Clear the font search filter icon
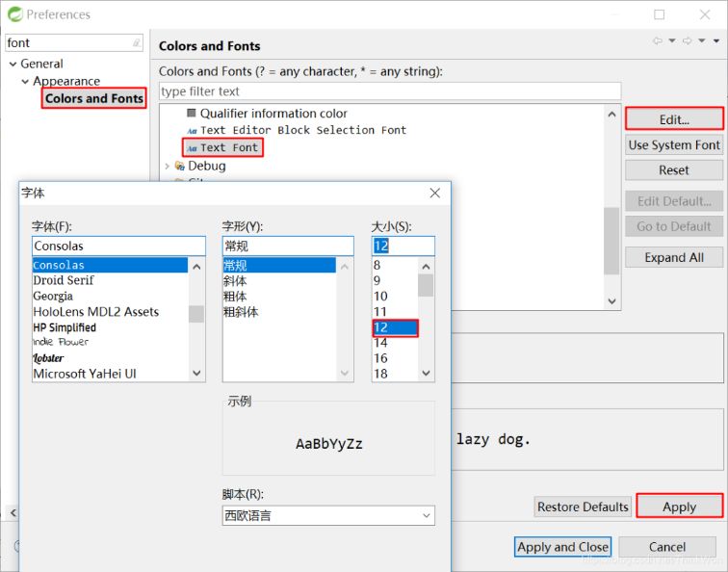Viewport: 728px width, 572px height. click(x=137, y=42)
